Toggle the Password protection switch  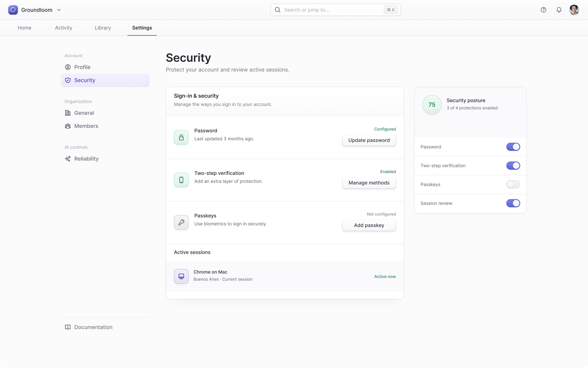pyautogui.click(x=513, y=147)
